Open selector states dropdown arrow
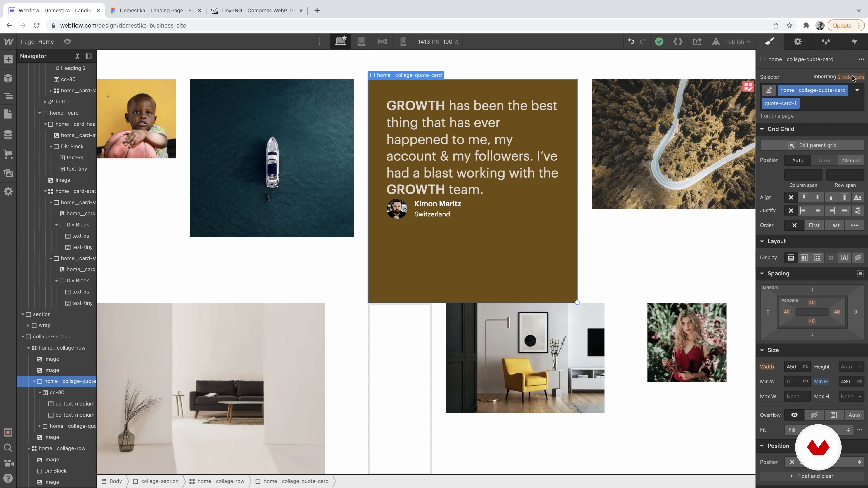Screen dimensions: 868x488 pyautogui.click(x=857, y=90)
